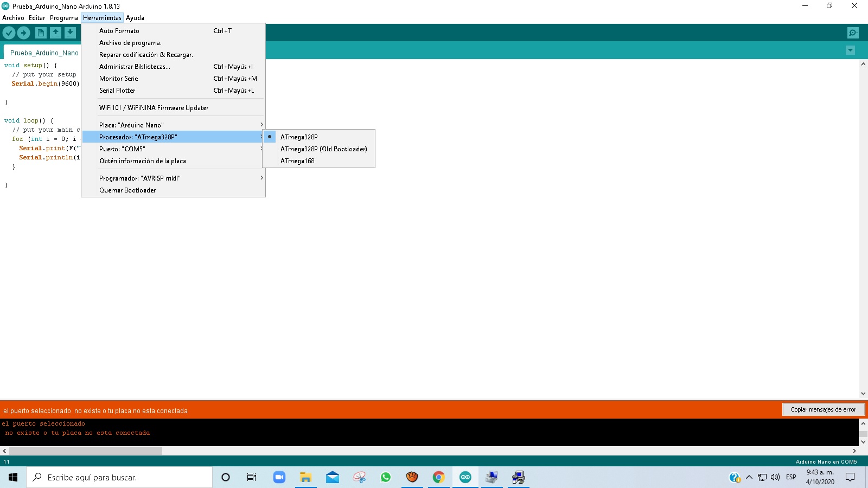Click the orange error message banner text
Viewport: 868px width, 488px height.
[x=95, y=411]
